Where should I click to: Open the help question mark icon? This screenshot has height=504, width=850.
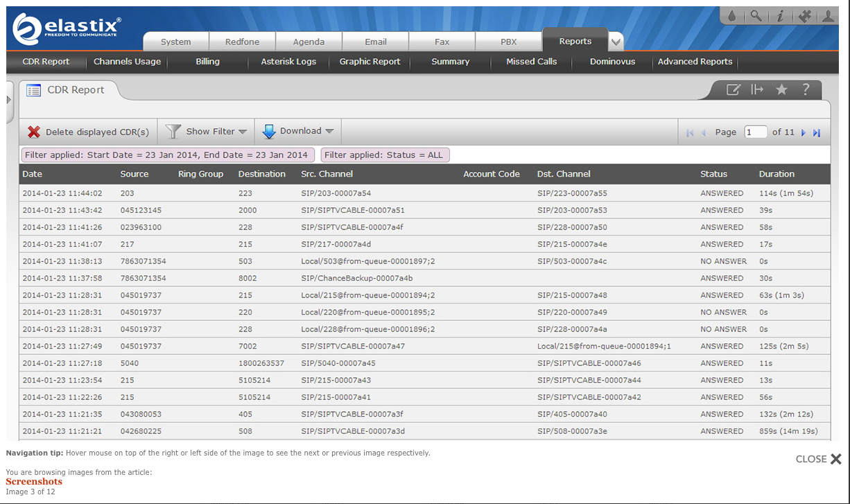pos(806,89)
